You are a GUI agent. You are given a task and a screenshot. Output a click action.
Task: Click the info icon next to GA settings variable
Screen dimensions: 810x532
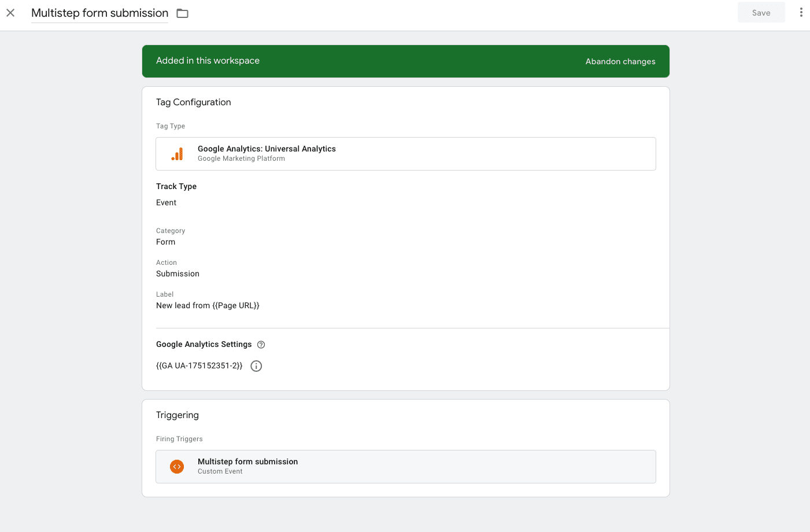coord(256,365)
